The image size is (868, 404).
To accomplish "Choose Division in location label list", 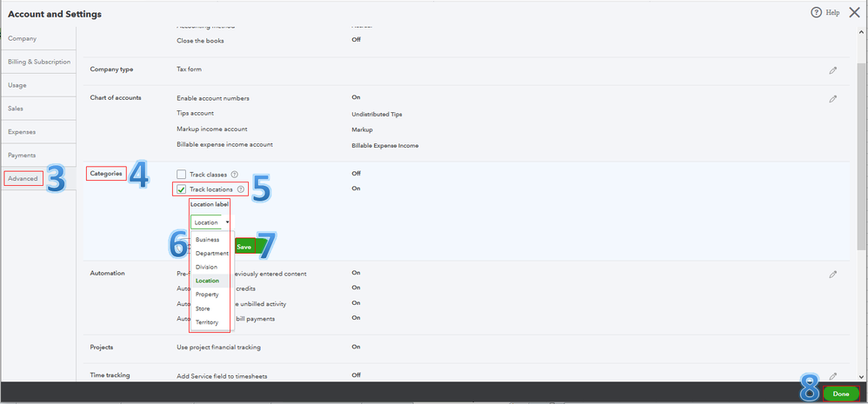I will (206, 267).
